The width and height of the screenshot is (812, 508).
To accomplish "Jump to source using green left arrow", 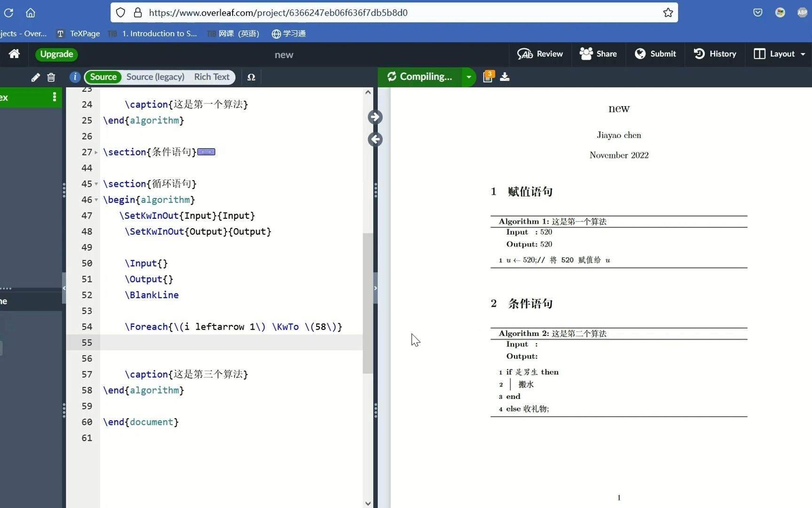I will click(x=375, y=139).
